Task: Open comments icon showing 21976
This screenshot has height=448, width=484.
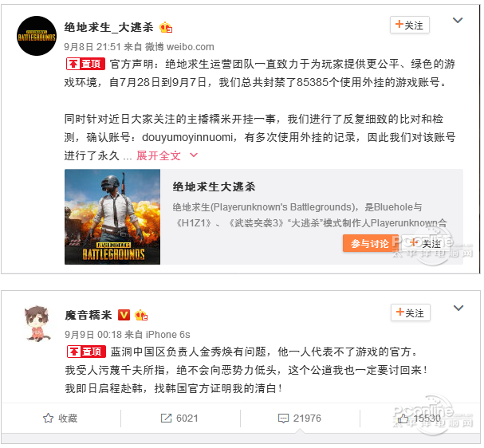Action: (x=283, y=419)
